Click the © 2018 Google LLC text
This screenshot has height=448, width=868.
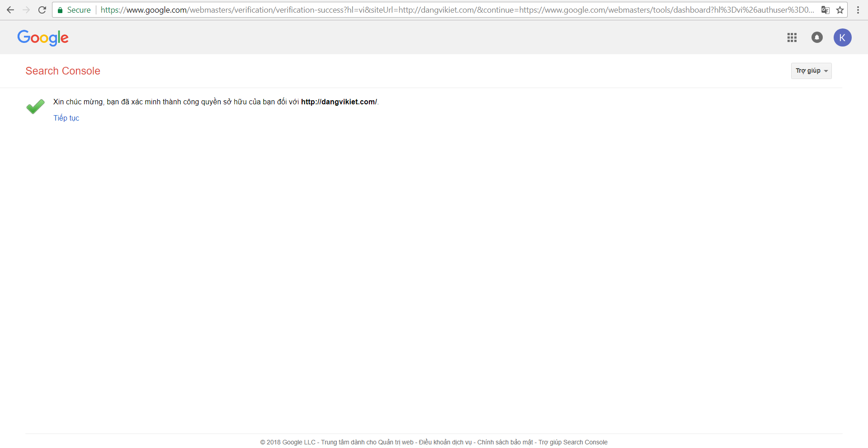[x=288, y=442]
